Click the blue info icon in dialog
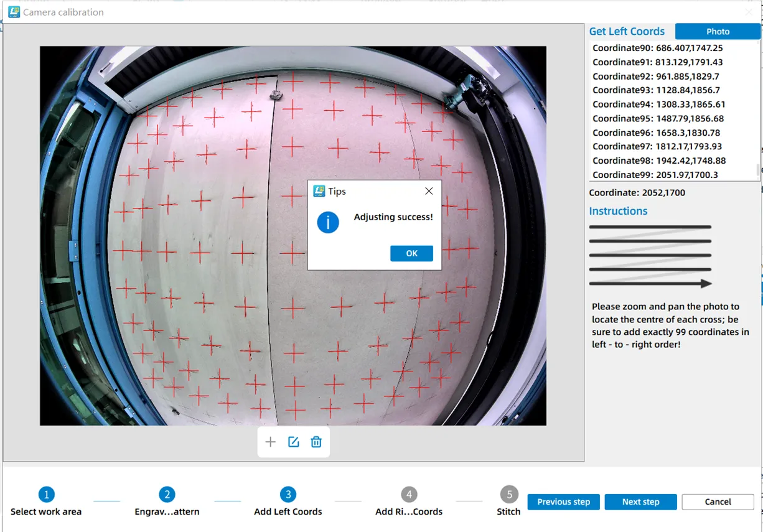Image resolution: width=763 pixels, height=532 pixels. [328, 222]
